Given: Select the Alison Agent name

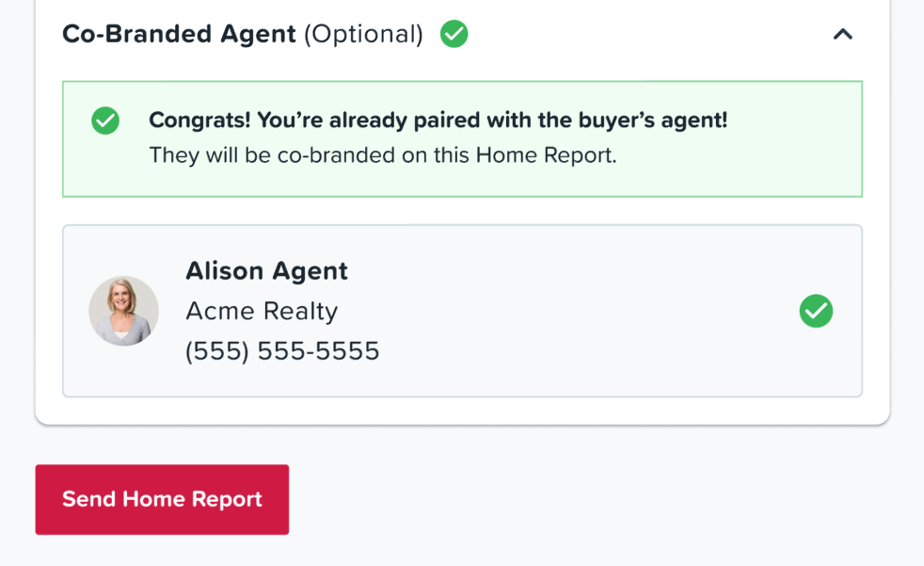Looking at the screenshot, I should pyautogui.click(x=267, y=271).
